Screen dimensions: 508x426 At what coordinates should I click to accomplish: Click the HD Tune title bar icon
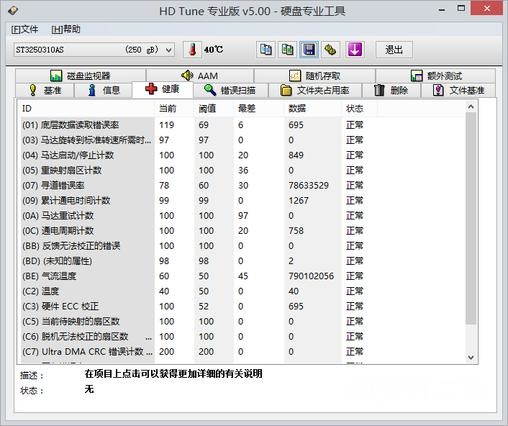(13, 10)
